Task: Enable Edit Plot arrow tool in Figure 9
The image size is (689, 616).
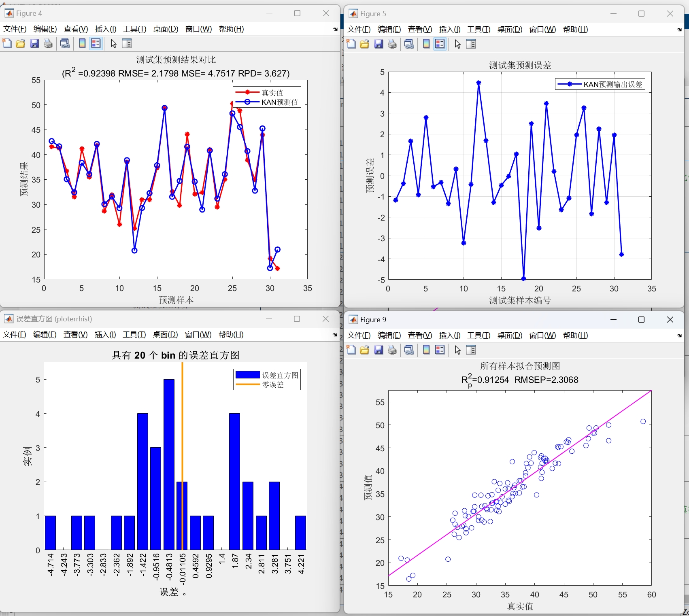Action: 457,350
